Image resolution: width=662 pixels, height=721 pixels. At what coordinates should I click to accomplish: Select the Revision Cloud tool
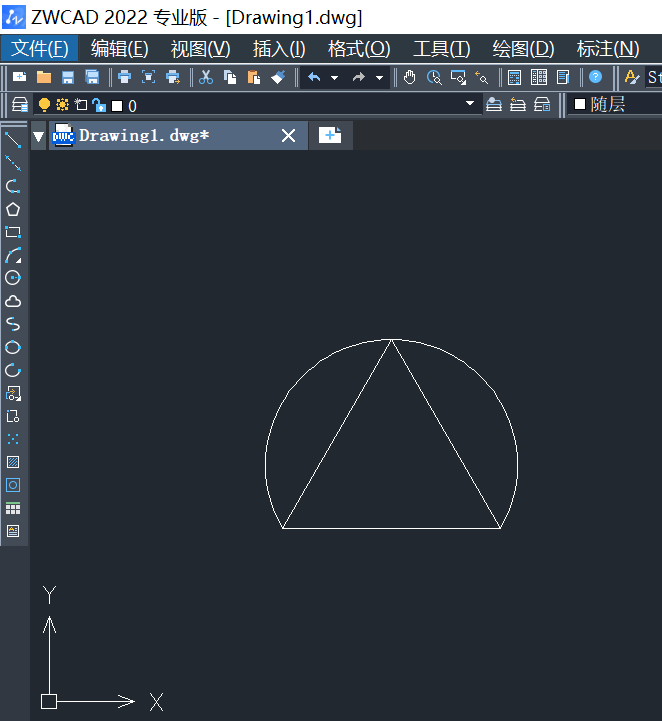[13, 301]
